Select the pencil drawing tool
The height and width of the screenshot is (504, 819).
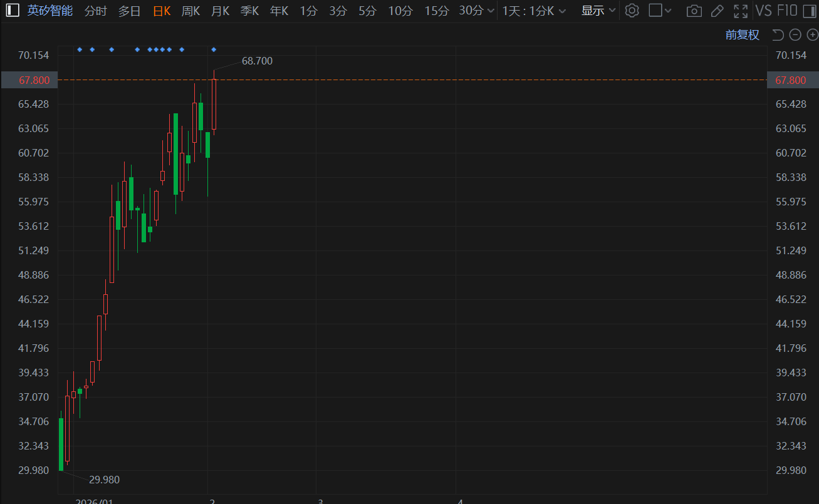717,11
